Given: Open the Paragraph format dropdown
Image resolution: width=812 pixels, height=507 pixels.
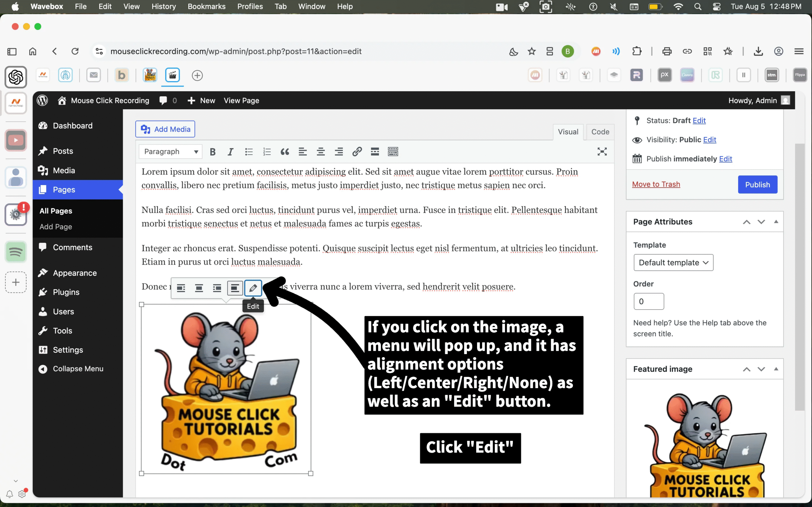Looking at the screenshot, I should [x=170, y=152].
